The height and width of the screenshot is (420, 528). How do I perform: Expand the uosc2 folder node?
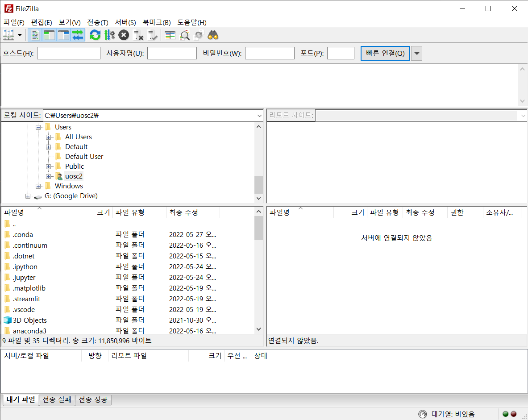[x=49, y=176]
